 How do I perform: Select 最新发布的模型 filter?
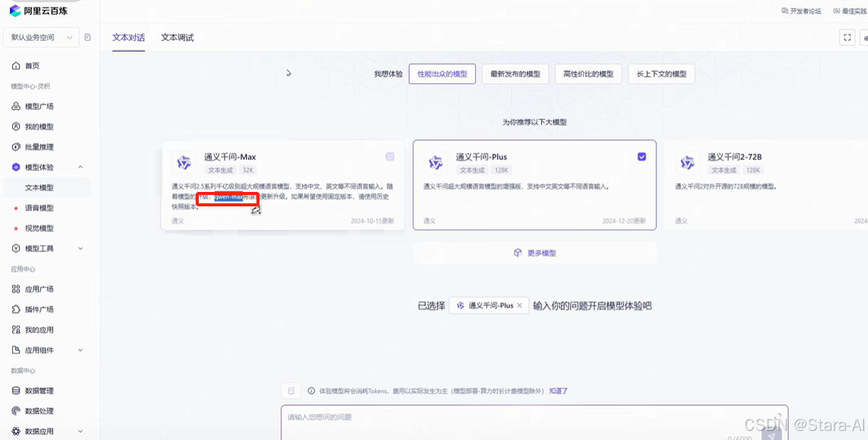click(515, 74)
